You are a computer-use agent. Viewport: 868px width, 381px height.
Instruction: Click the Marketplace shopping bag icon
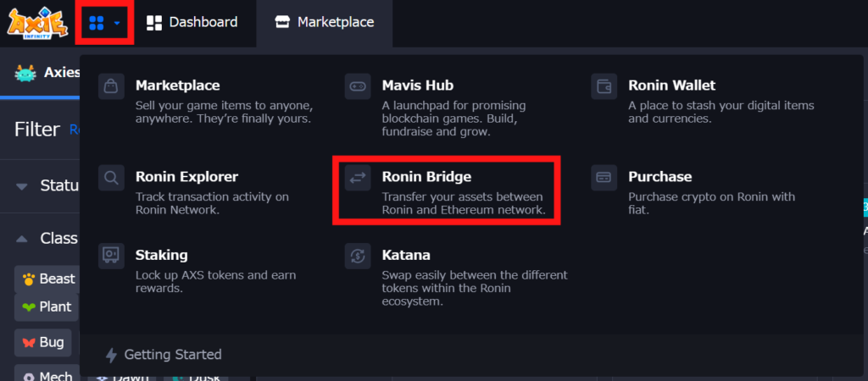tap(111, 86)
